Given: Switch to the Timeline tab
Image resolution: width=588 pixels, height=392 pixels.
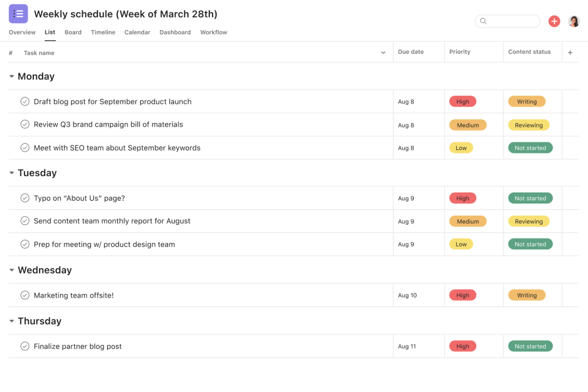Looking at the screenshot, I should [x=103, y=32].
